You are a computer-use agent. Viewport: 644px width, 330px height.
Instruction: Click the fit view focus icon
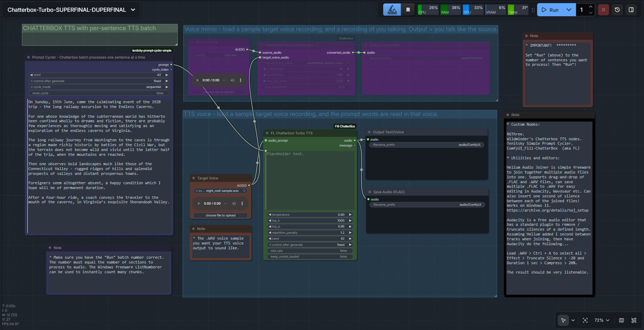point(585,320)
